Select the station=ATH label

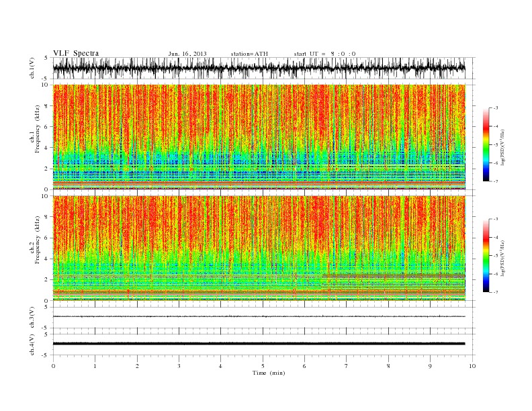[x=249, y=54]
